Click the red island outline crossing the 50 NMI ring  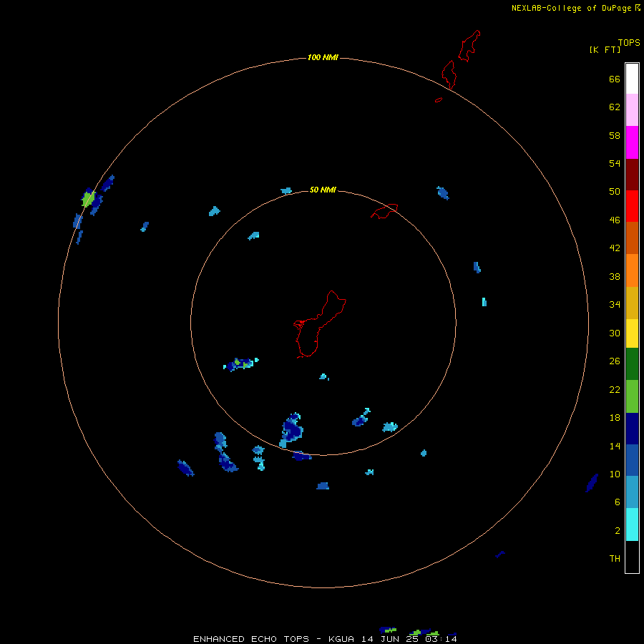coord(384,210)
